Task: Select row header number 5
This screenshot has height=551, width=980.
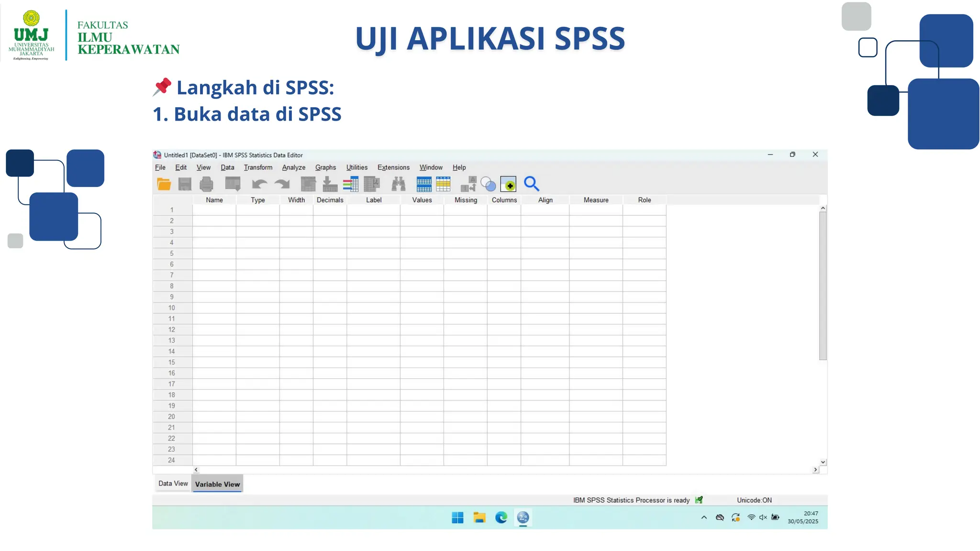Action: pos(172,253)
